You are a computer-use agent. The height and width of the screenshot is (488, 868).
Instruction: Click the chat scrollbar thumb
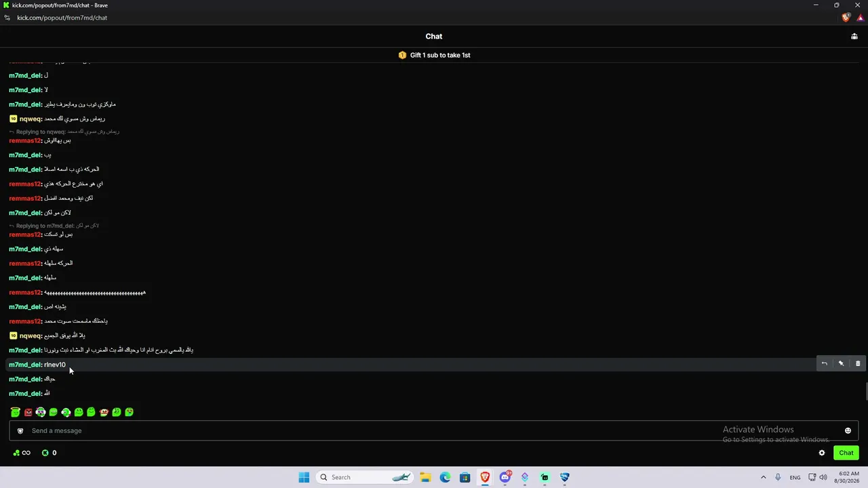click(865, 392)
